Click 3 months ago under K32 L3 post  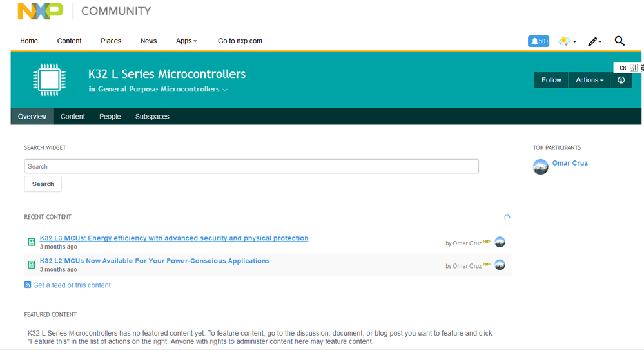coord(58,247)
